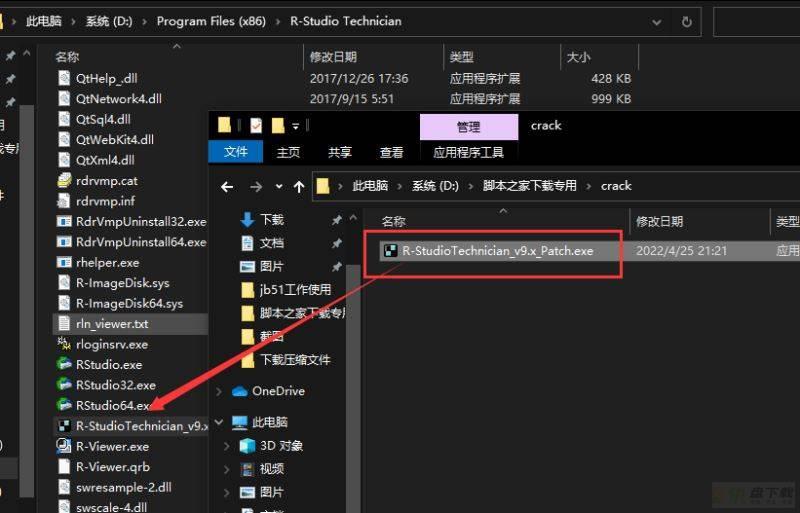The height and width of the screenshot is (513, 800).
Task: Refresh the R-Studio Technician folder
Action: (x=687, y=21)
